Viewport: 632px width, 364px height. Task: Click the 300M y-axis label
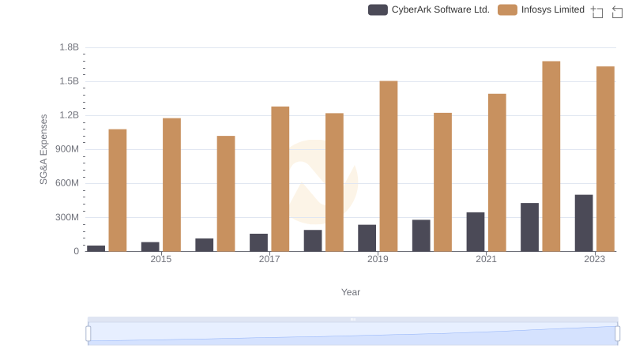click(x=67, y=217)
